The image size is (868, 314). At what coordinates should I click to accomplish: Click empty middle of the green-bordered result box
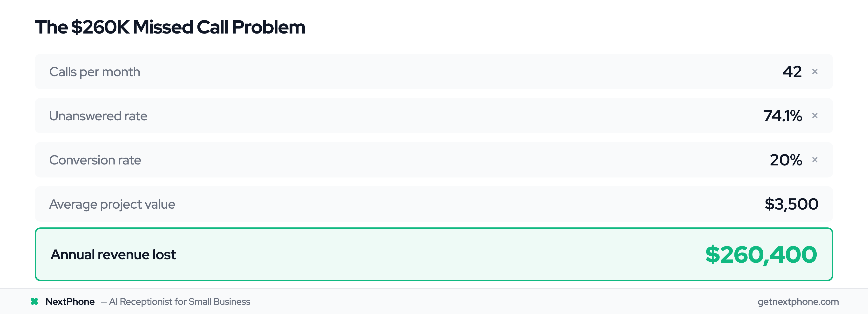[x=434, y=255]
